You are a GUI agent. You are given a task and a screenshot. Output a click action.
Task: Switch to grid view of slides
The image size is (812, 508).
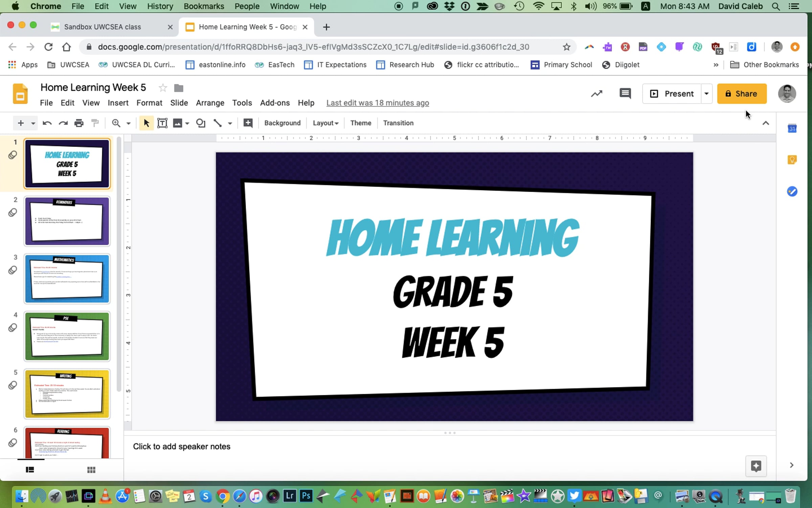pyautogui.click(x=91, y=470)
